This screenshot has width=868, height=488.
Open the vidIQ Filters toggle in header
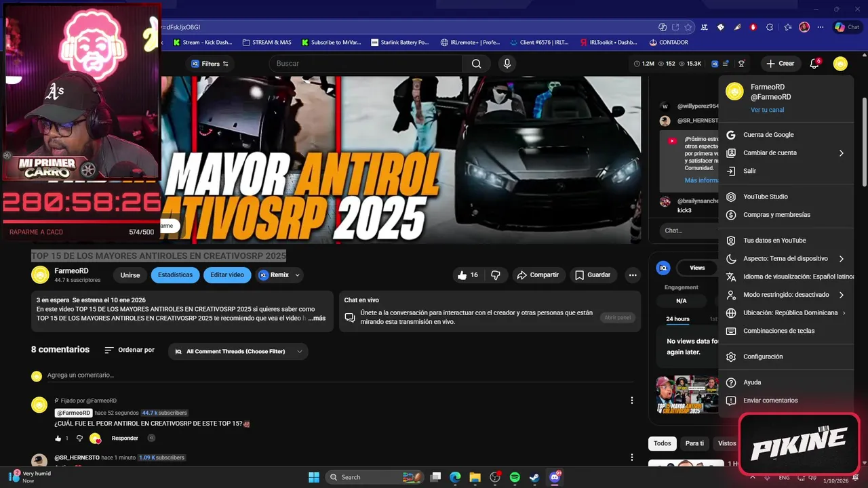210,64
